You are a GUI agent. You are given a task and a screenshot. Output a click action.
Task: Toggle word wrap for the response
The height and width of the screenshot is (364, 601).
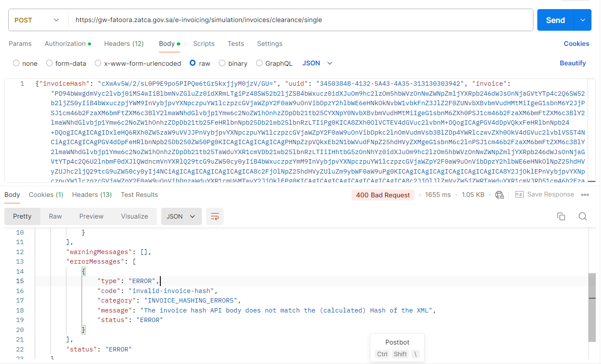pyautogui.click(x=214, y=216)
